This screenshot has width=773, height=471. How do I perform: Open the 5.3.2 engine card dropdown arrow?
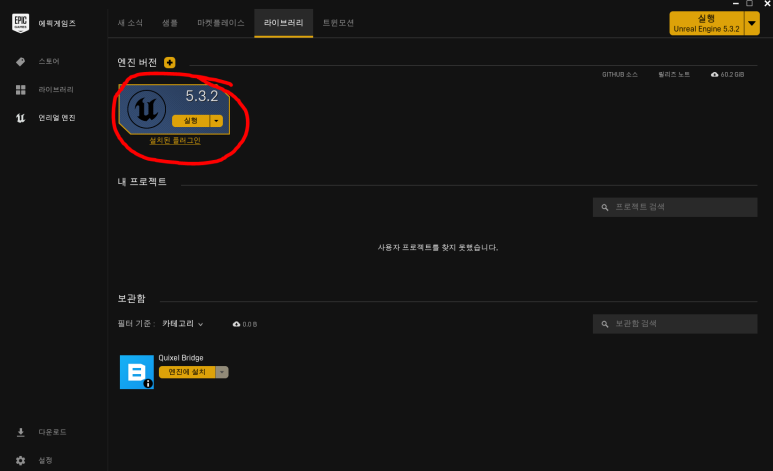(216, 121)
